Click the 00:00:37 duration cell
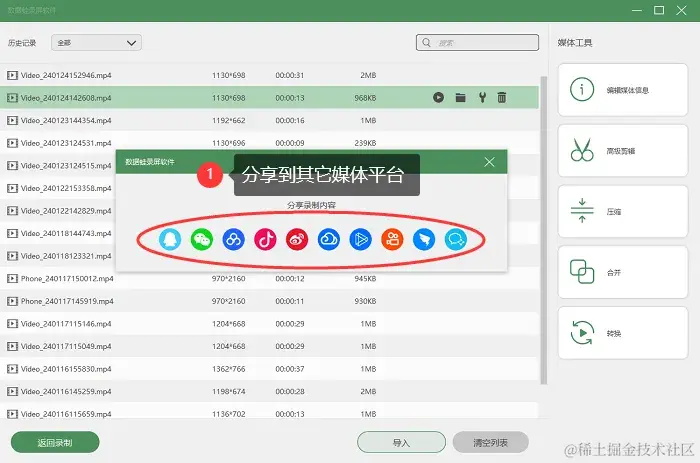 tap(290, 369)
